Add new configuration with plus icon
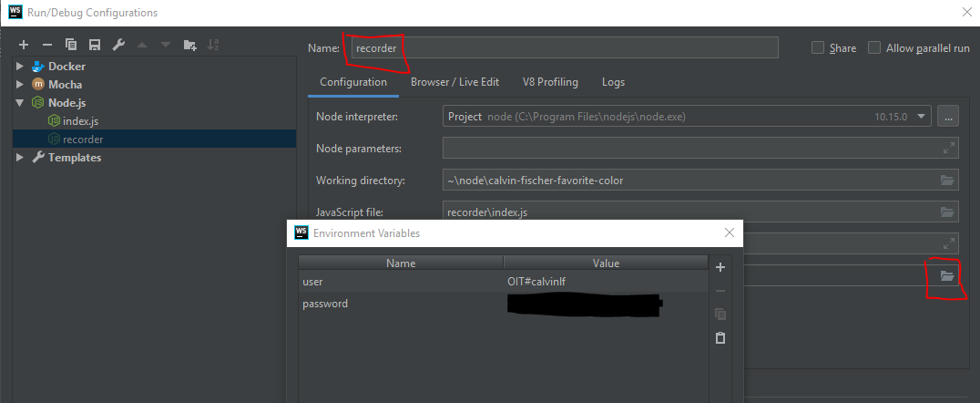Image resolution: width=980 pixels, height=403 pixels. pyautogui.click(x=24, y=45)
